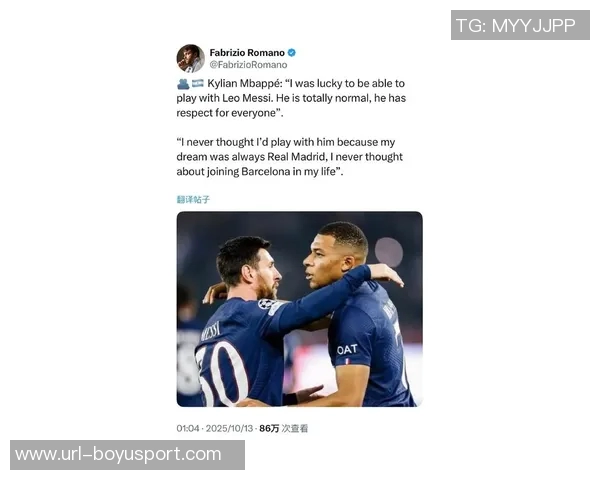This screenshot has height=480, width=600.
Task: Open the Fabrizio Romano display name
Action: tap(247, 53)
